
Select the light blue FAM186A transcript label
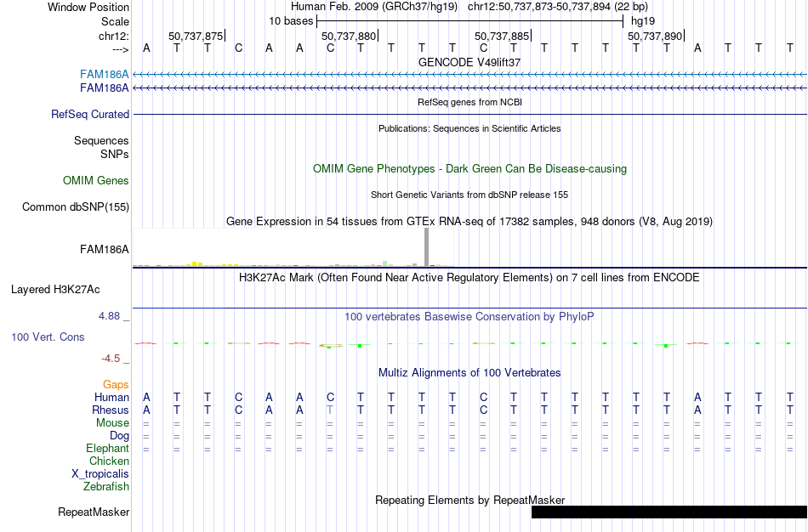coord(104,75)
